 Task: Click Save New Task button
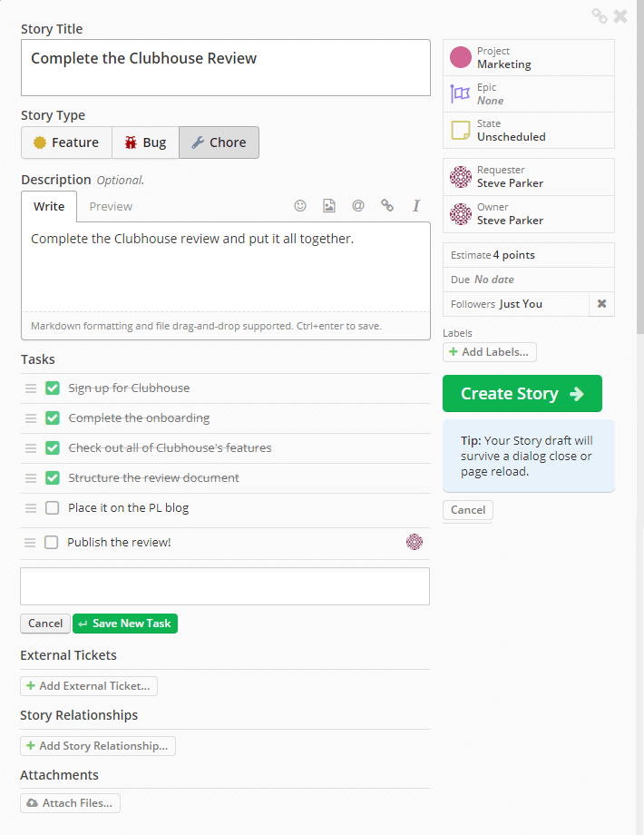[x=125, y=623]
